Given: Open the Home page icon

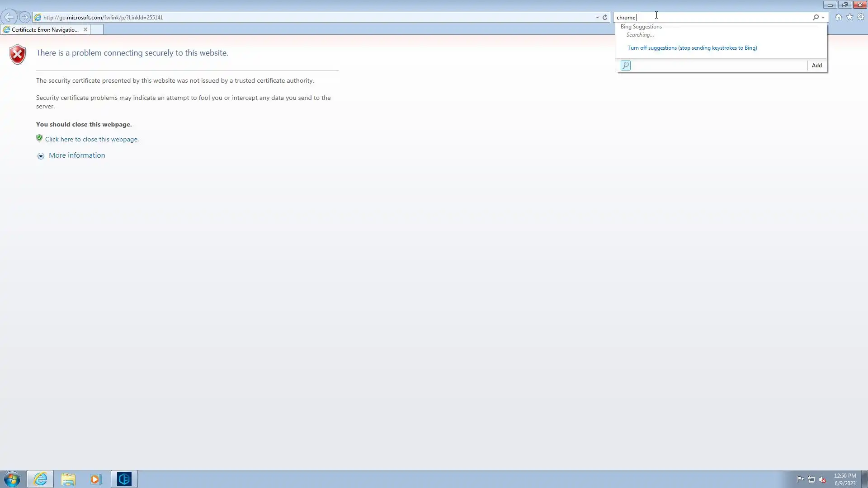Looking at the screenshot, I should [x=839, y=17].
